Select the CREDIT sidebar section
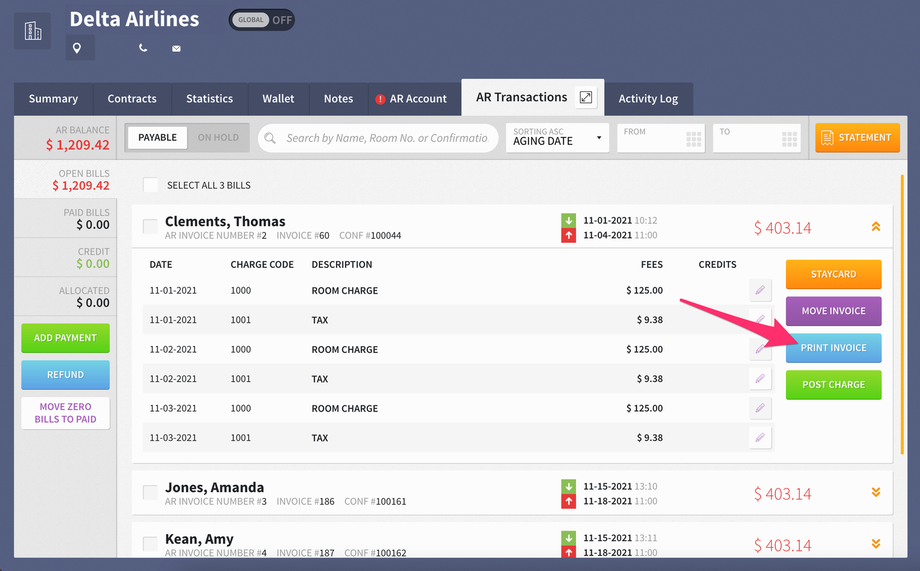 pos(66,258)
